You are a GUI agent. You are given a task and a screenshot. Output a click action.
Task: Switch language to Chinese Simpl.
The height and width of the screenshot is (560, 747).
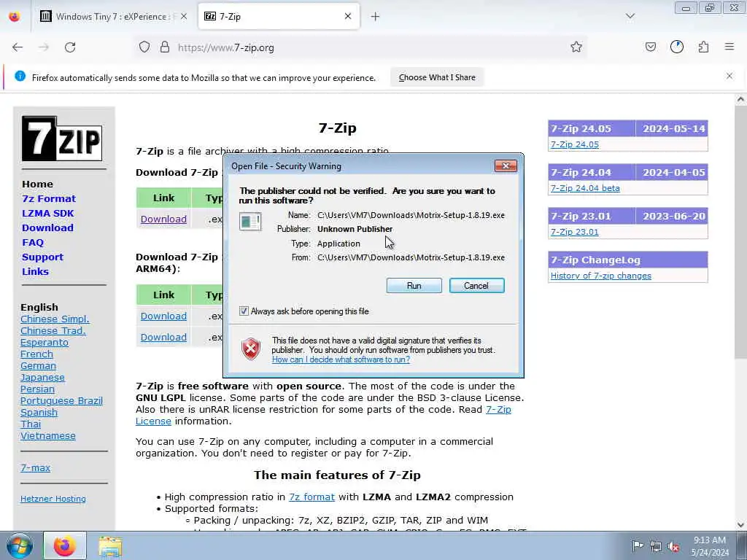(55, 319)
